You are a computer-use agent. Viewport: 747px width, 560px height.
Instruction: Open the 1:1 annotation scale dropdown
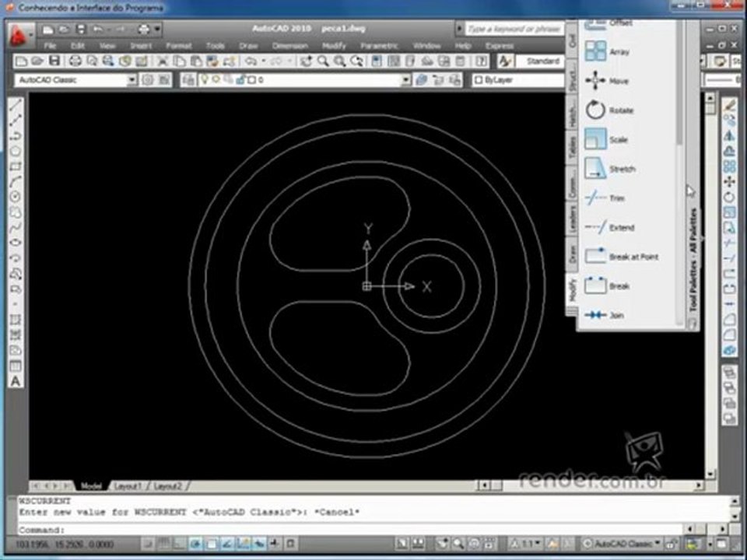pyautogui.click(x=527, y=544)
